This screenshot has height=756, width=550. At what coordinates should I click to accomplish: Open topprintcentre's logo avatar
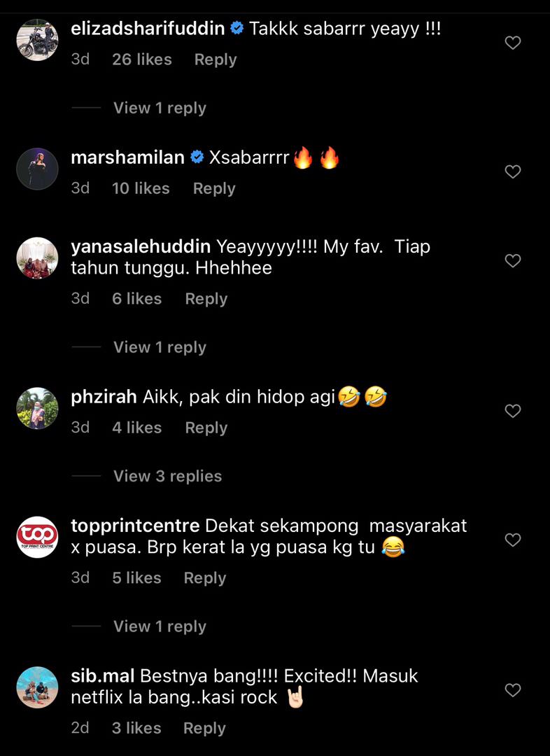pos(37,537)
